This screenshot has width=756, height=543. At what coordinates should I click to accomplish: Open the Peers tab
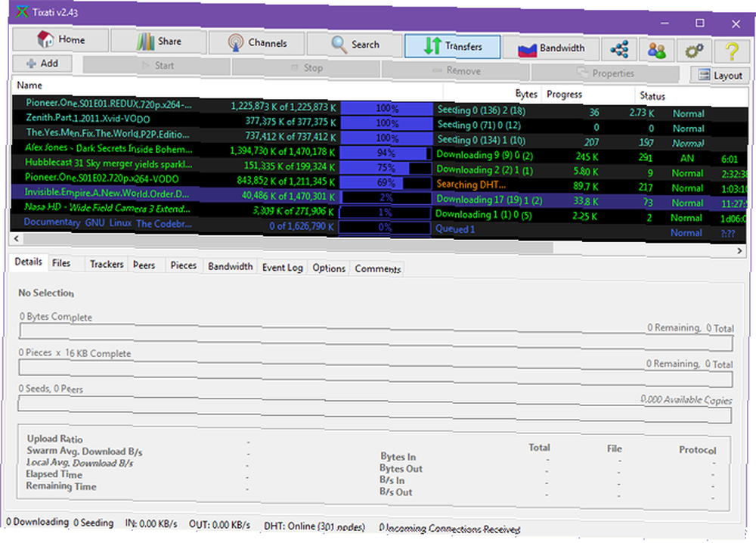click(144, 265)
